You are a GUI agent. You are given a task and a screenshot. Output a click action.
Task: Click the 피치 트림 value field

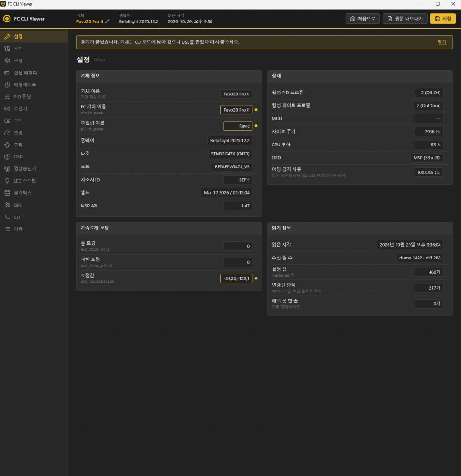coord(238,262)
